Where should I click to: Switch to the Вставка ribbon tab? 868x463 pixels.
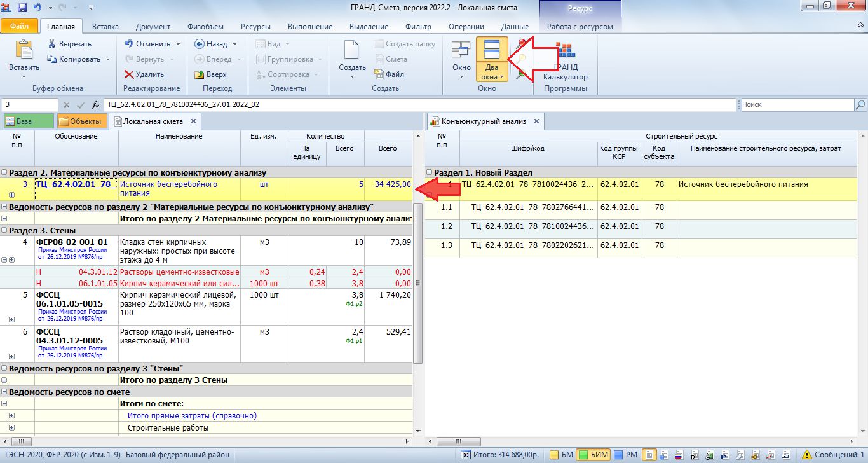(x=105, y=27)
